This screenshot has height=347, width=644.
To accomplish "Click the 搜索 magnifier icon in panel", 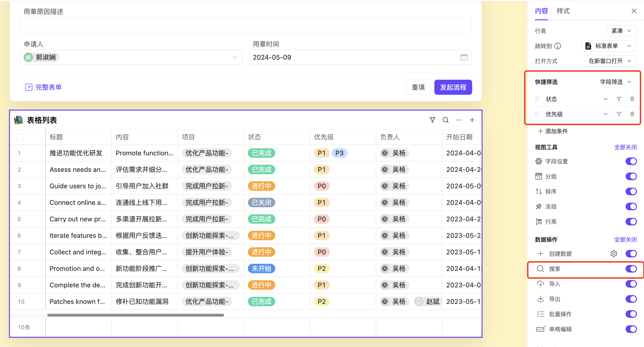I will [x=541, y=269].
